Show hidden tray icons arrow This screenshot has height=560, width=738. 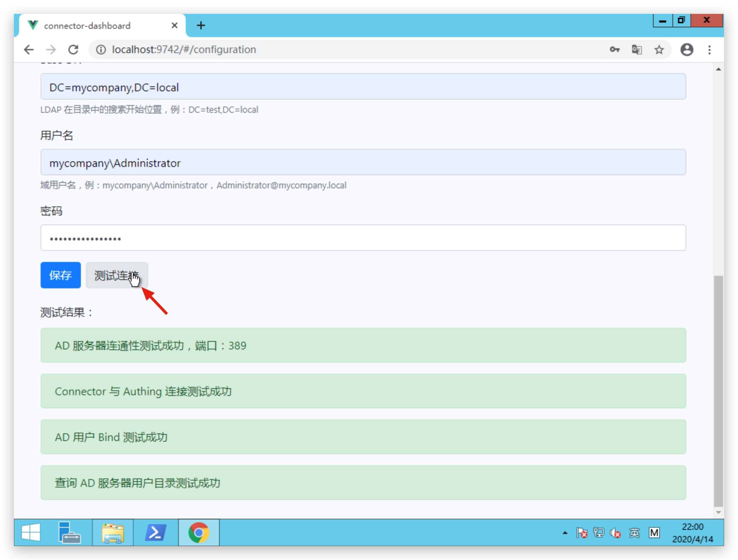tap(565, 533)
